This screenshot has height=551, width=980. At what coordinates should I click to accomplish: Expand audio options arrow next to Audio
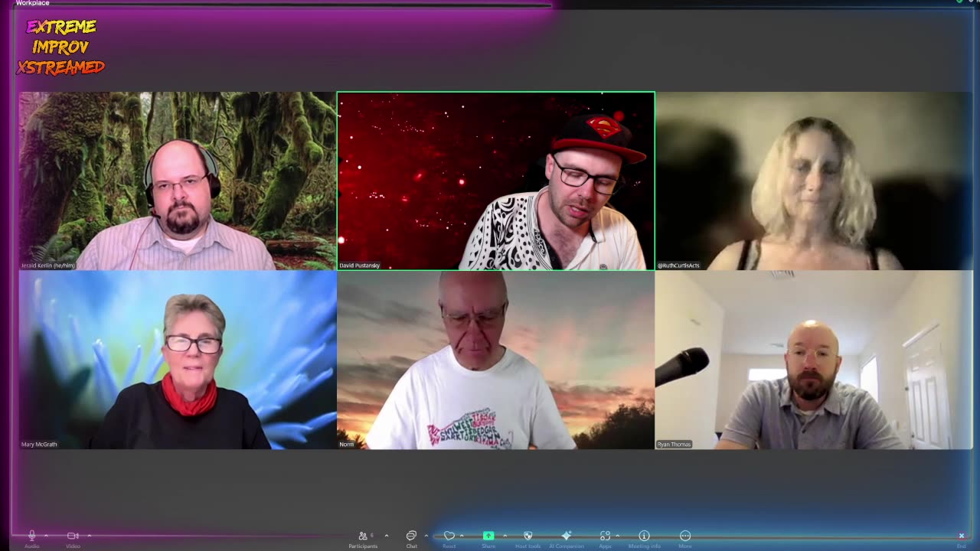coord(47,536)
